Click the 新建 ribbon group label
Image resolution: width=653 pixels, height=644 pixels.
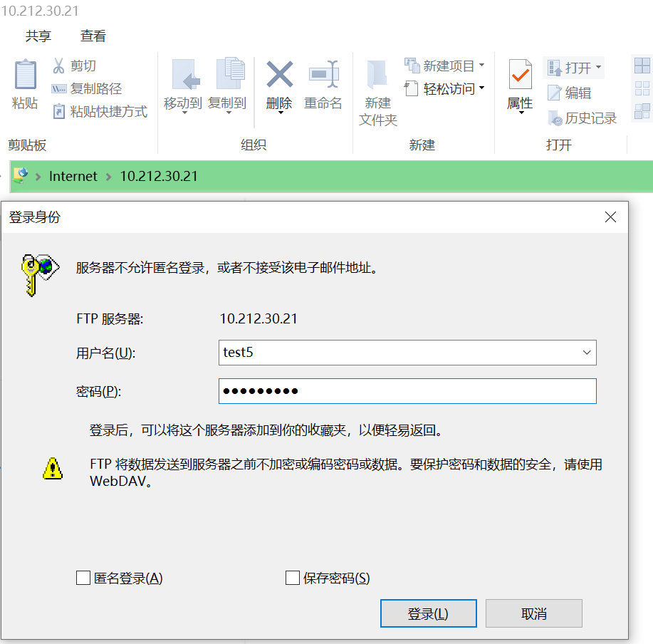click(x=422, y=145)
